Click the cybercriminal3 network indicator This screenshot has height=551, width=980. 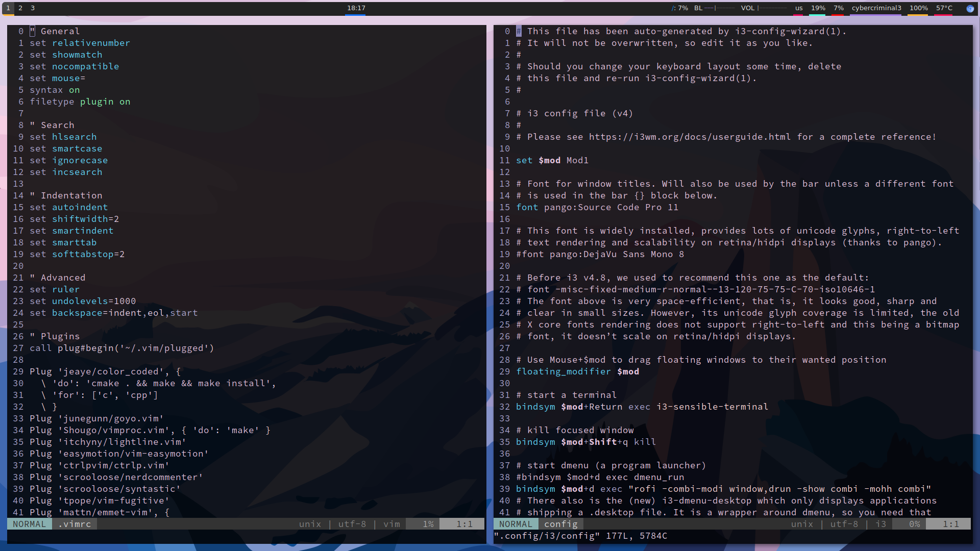pos(876,8)
